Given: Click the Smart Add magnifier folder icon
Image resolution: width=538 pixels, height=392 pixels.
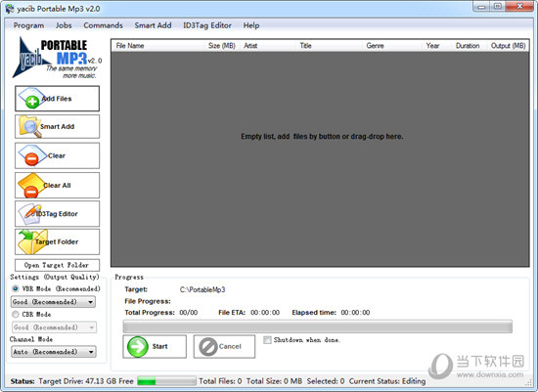Looking at the screenshot, I should click(30, 126).
